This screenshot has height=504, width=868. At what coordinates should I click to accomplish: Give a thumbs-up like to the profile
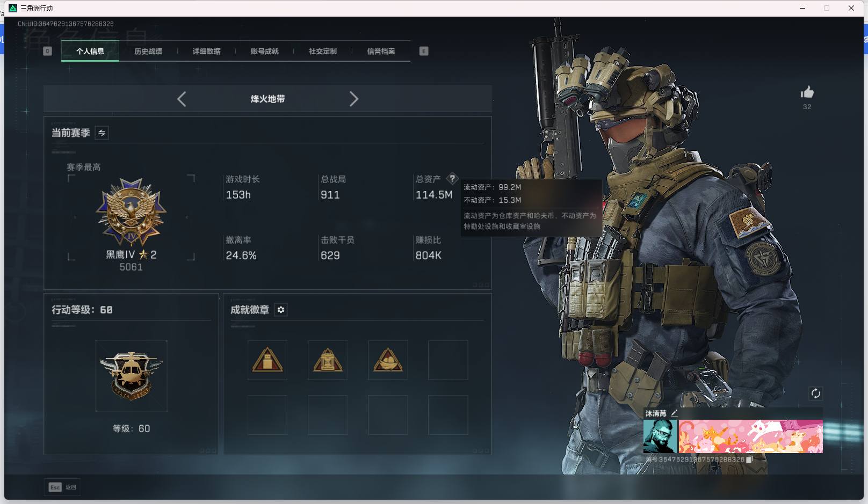point(807,92)
